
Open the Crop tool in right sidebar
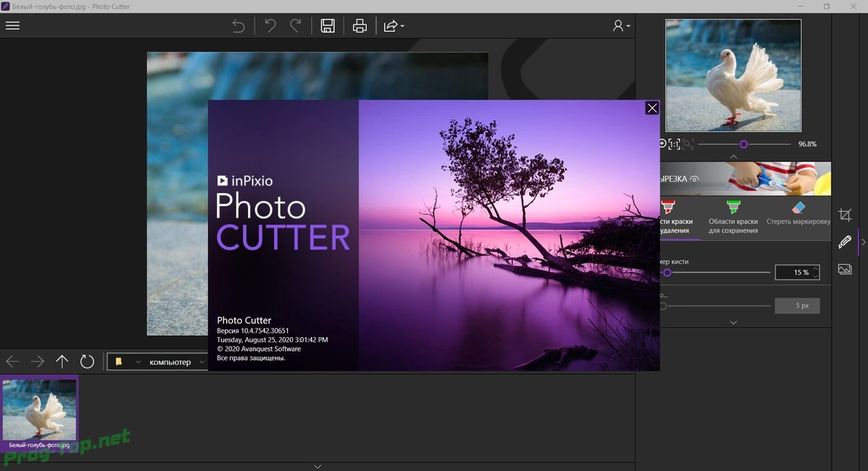pos(845,215)
